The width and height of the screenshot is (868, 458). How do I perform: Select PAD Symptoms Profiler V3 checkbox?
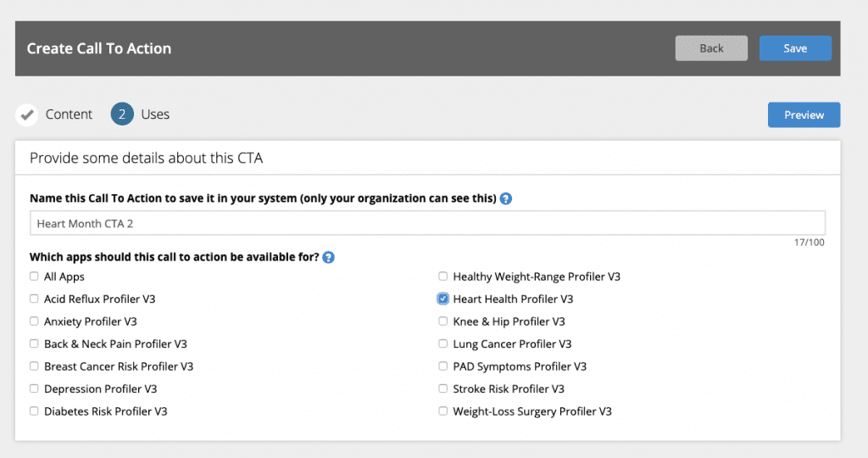(442, 366)
